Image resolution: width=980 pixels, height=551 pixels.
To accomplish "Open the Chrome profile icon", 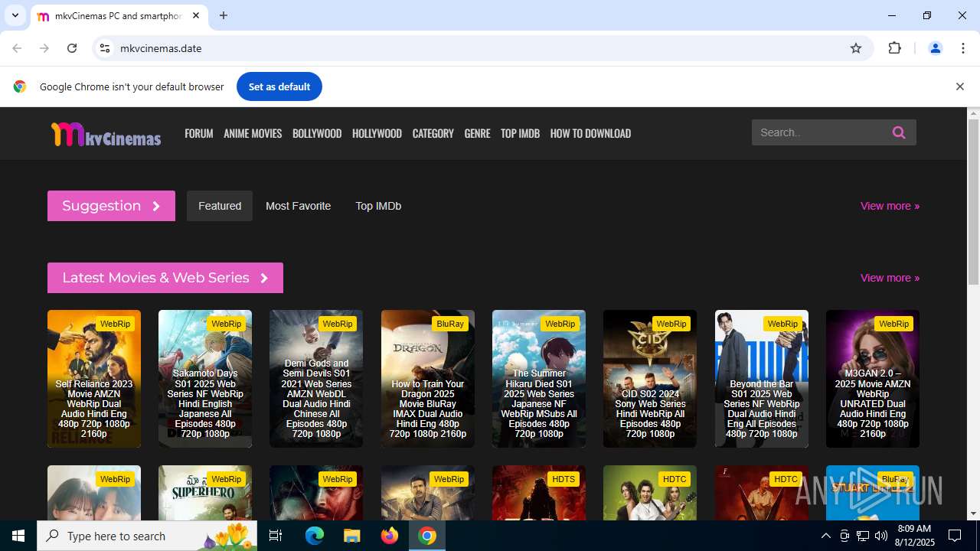I will coord(935,48).
